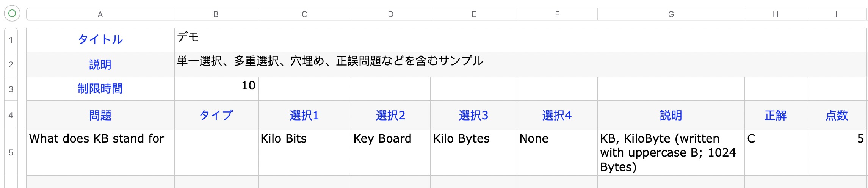
Task: Select the 点数 header cell
Action: click(837, 115)
